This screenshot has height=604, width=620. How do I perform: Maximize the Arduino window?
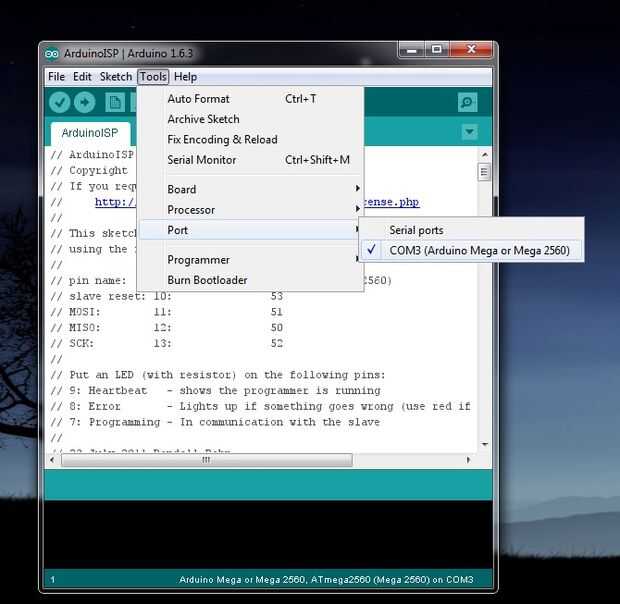point(437,50)
